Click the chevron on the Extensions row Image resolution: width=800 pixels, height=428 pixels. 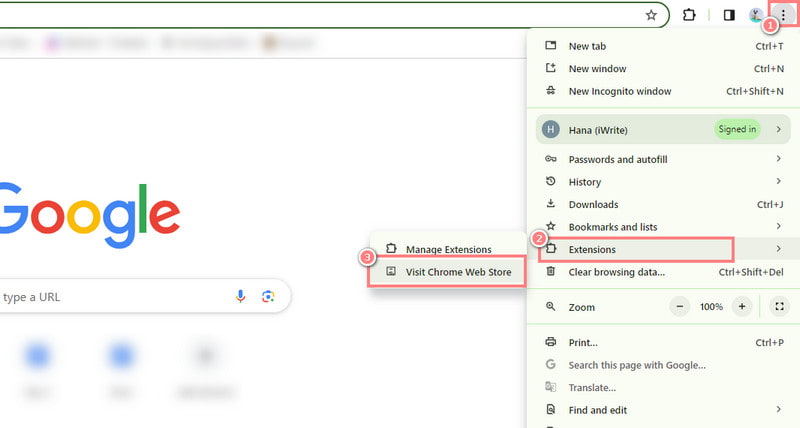779,249
